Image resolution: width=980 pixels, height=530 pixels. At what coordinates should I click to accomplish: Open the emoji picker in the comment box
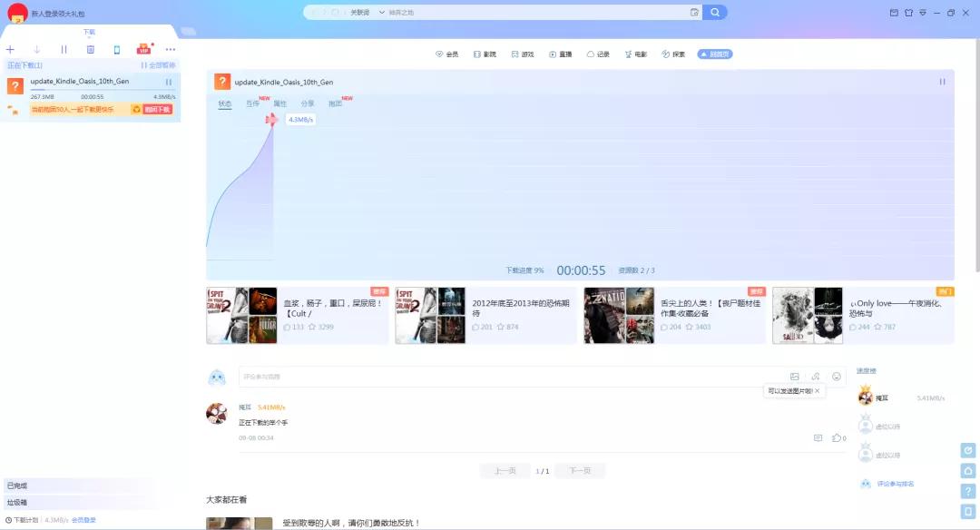(837, 377)
